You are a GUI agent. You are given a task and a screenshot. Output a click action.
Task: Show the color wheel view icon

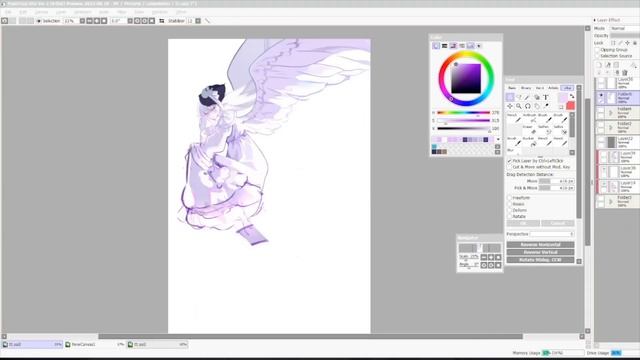[436, 46]
